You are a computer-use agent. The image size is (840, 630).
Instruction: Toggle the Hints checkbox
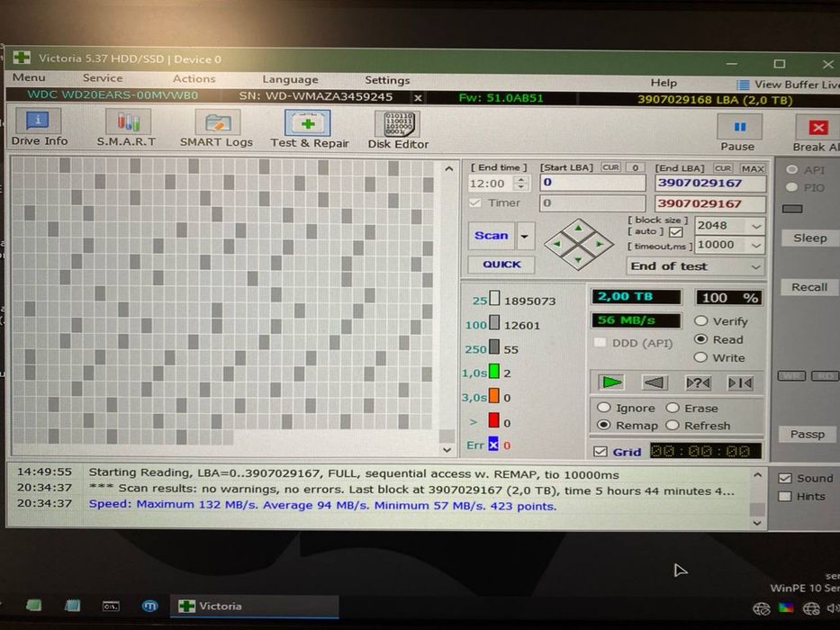[x=785, y=496]
